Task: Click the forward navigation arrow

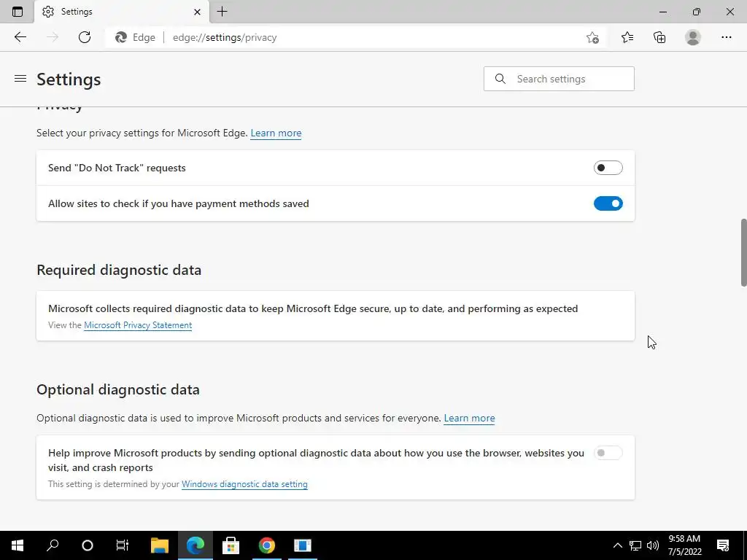Action: 53,37
